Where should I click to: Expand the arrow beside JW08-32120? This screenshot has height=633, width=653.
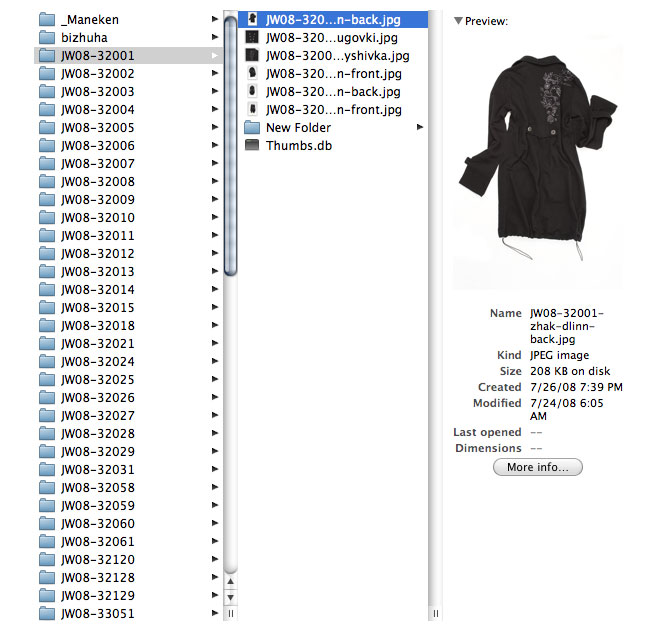215,560
